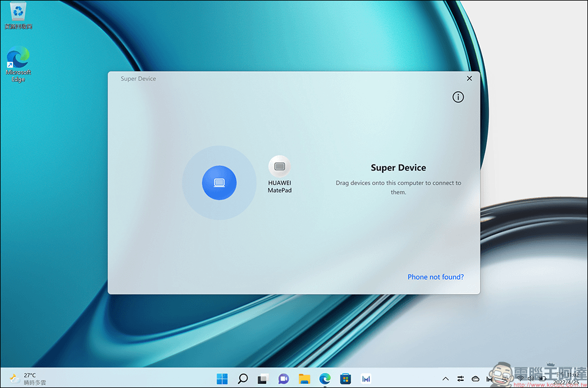588x388 pixels.
Task: Open the Teams Chat taskbar icon
Action: pos(284,379)
